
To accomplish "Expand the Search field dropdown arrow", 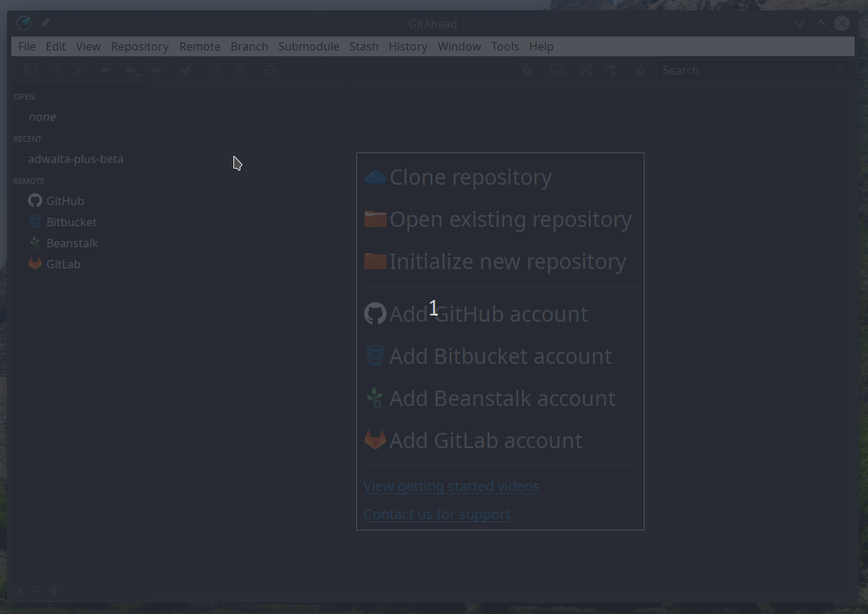I will click(x=840, y=70).
